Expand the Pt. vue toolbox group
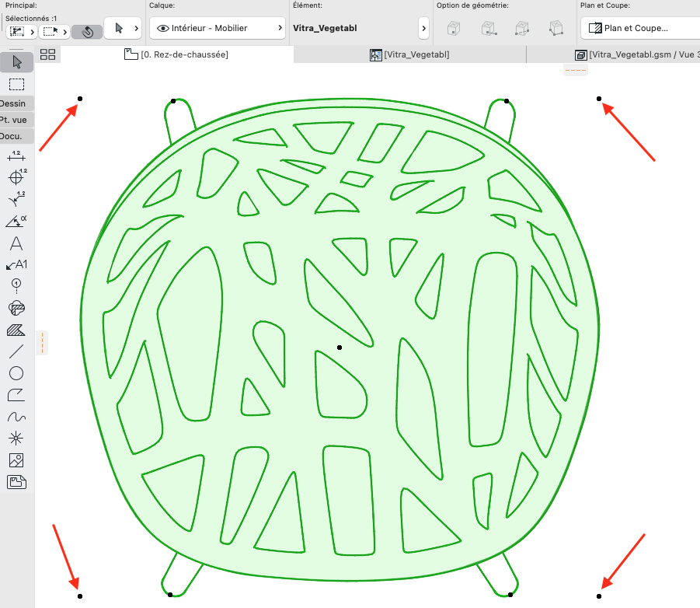Viewport: 700px width, 608px height. click(x=16, y=120)
